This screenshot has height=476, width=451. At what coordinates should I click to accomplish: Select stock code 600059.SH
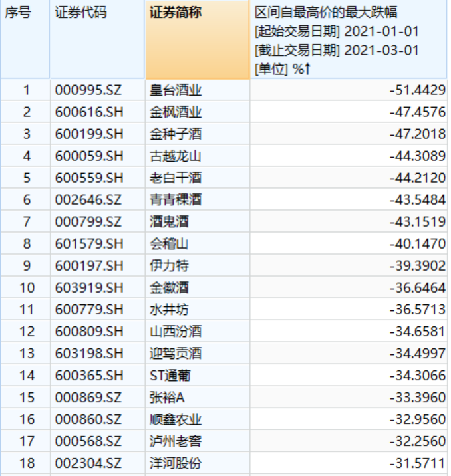(x=89, y=156)
